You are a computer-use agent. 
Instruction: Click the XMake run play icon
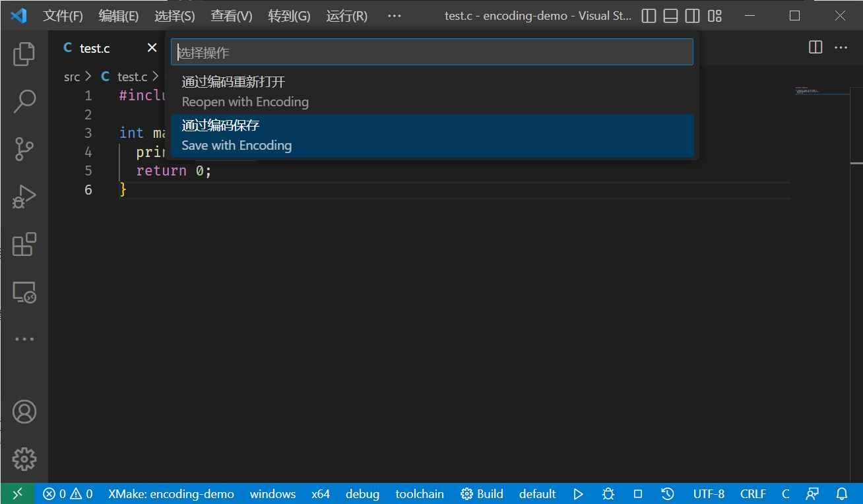(x=578, y=494)
